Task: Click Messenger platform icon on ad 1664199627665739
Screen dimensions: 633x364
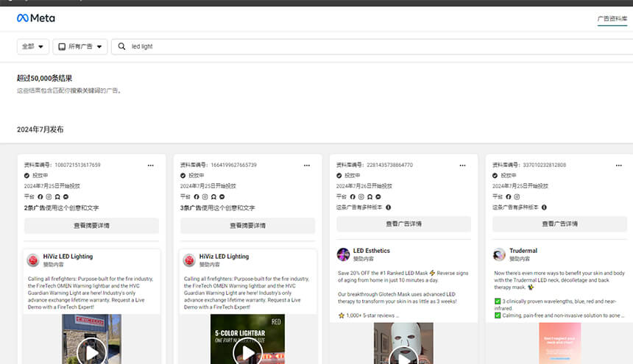Action: 222,197
